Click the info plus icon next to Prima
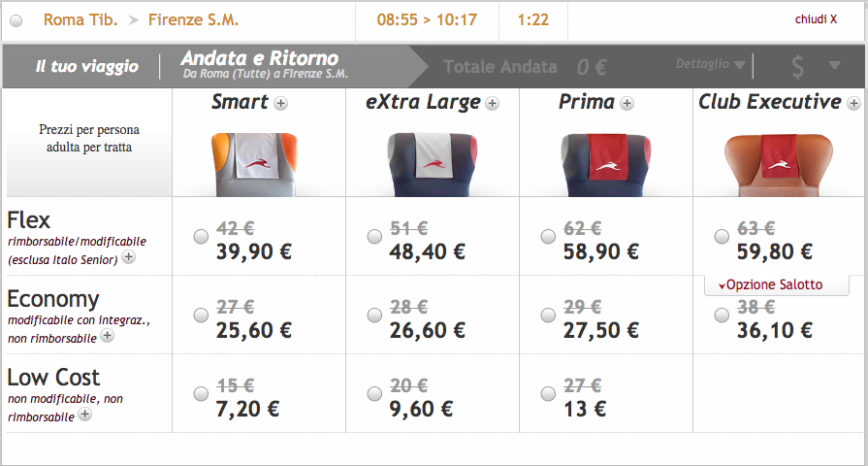Screen dimensions: 868x466 [x=627, y=103]
